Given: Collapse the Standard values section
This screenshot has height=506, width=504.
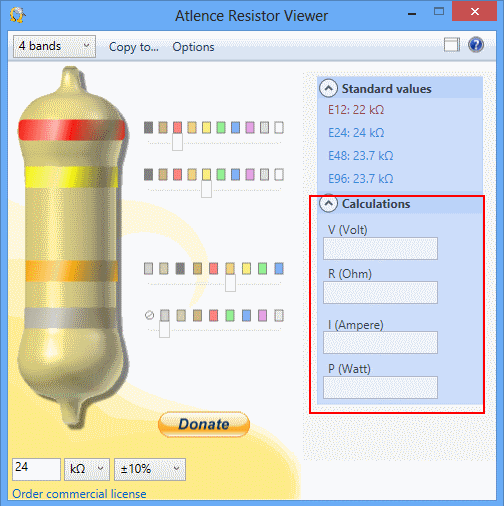Looking at the screenshot, I should click(x=328, y=89).
